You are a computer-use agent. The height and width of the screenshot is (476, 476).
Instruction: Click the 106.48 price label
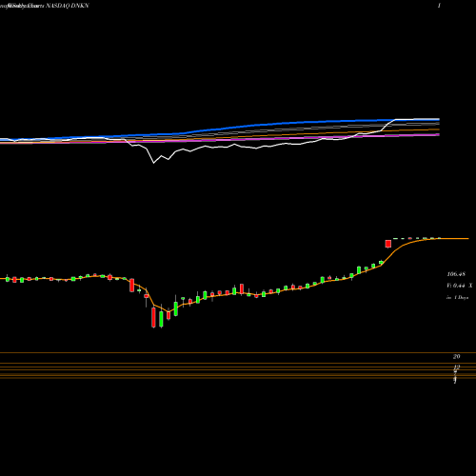pyautogui.click(x=456, y=274)
